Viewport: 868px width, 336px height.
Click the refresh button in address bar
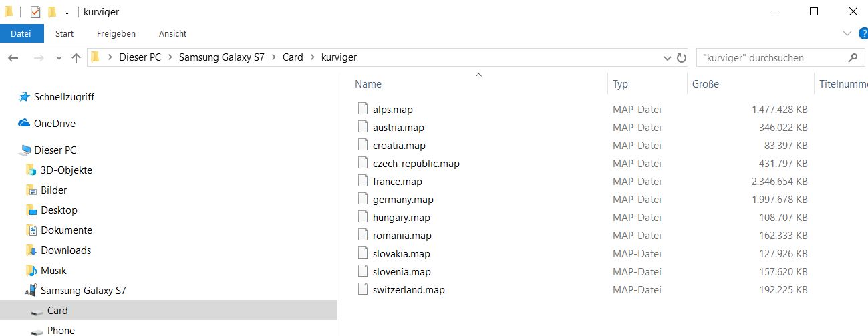coord(682,58)
